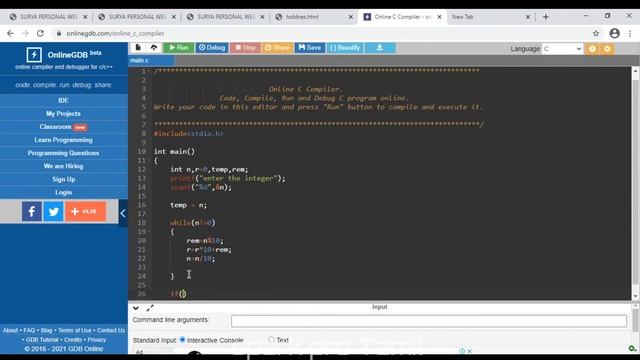640x360 pixels.
Task: Open the Blog footer link
Action: [47, 330]
